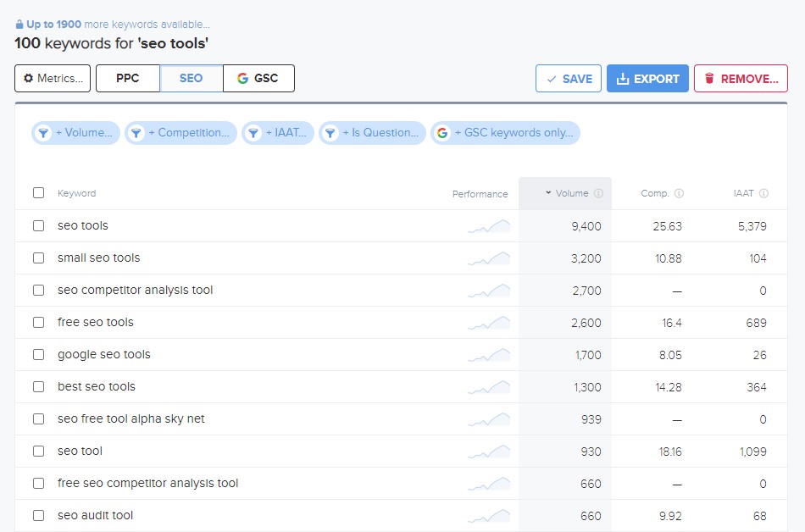Toggle the select-all keywords checkbox
The height and width of the screenshot is (532, 805).
tap(38, 193)
